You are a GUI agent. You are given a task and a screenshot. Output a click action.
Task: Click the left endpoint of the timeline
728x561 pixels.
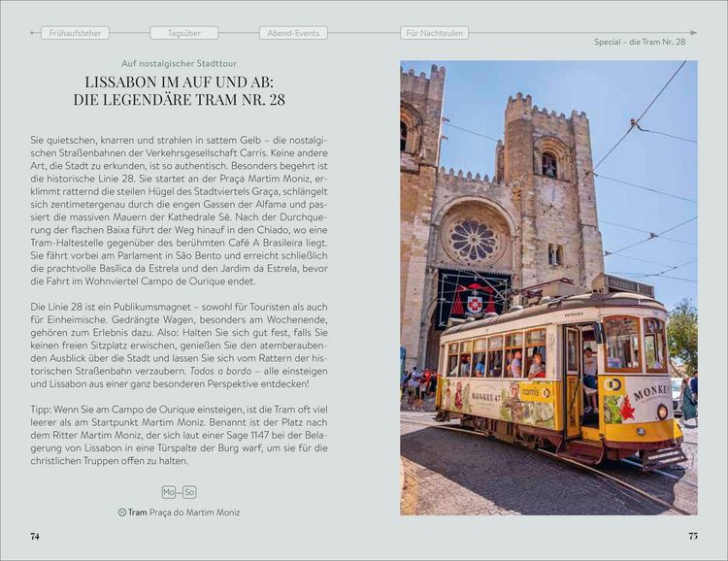point(32,33)
